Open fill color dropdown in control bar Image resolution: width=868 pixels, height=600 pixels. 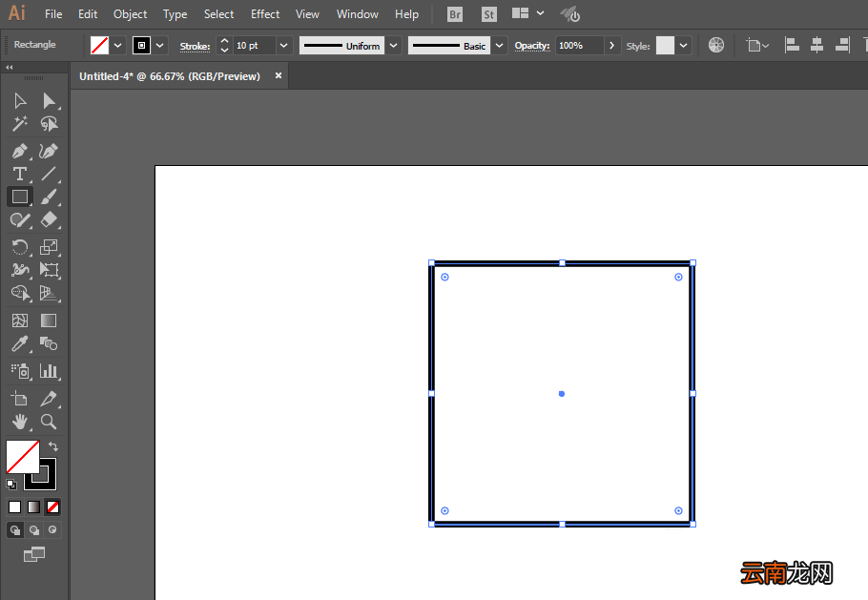point(117,46)
